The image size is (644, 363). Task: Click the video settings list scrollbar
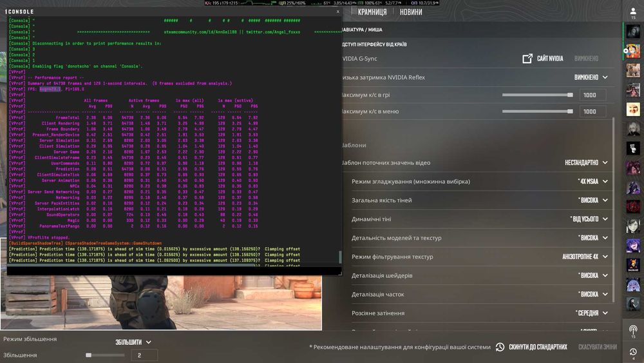(x=614, y=210)
